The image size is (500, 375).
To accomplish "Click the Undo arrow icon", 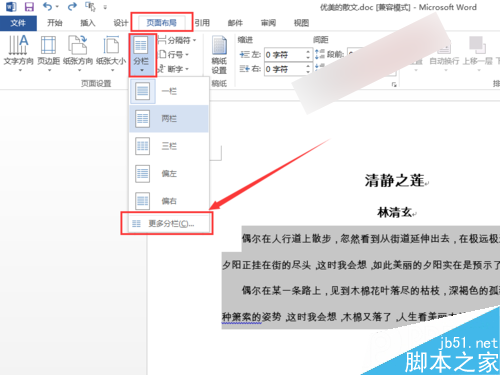I will (48, 6).
